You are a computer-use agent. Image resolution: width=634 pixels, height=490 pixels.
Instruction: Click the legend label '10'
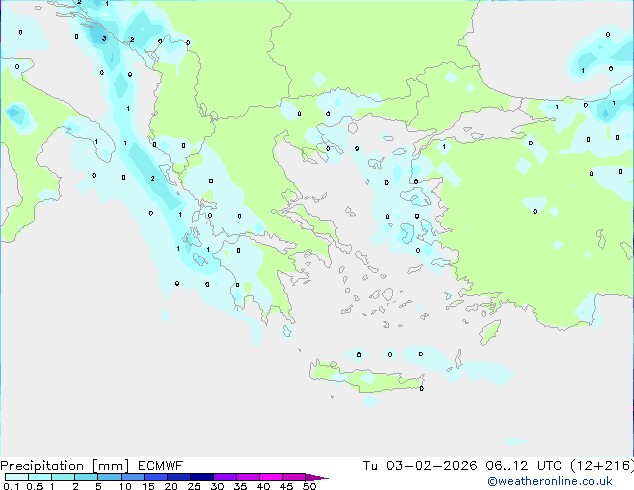pos(125,486)
